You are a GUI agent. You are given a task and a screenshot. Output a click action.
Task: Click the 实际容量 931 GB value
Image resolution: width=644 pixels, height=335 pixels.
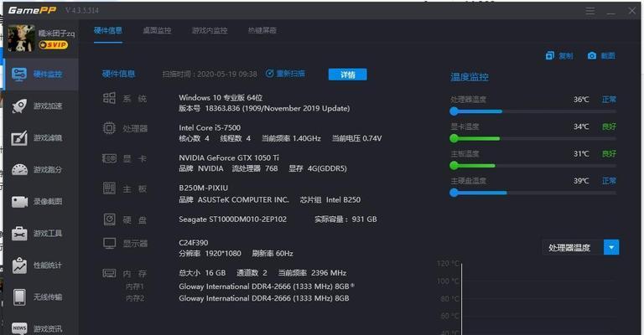345,219
